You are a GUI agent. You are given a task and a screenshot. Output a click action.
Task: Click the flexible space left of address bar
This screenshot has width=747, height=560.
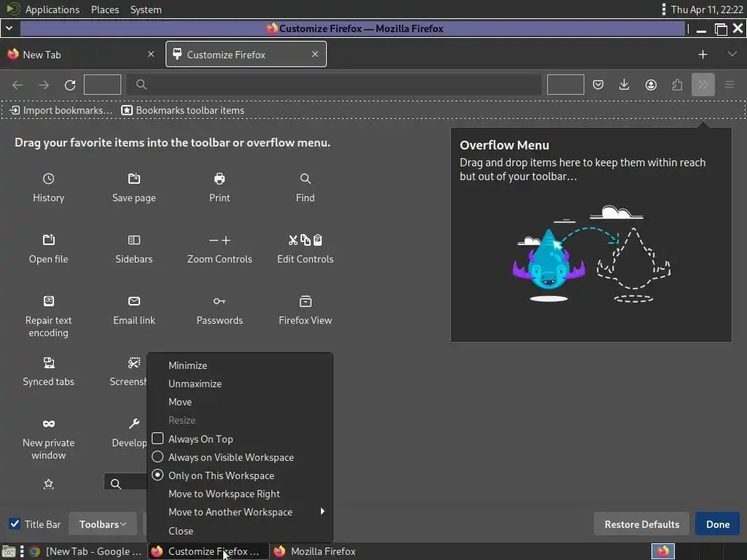point(102,85)
